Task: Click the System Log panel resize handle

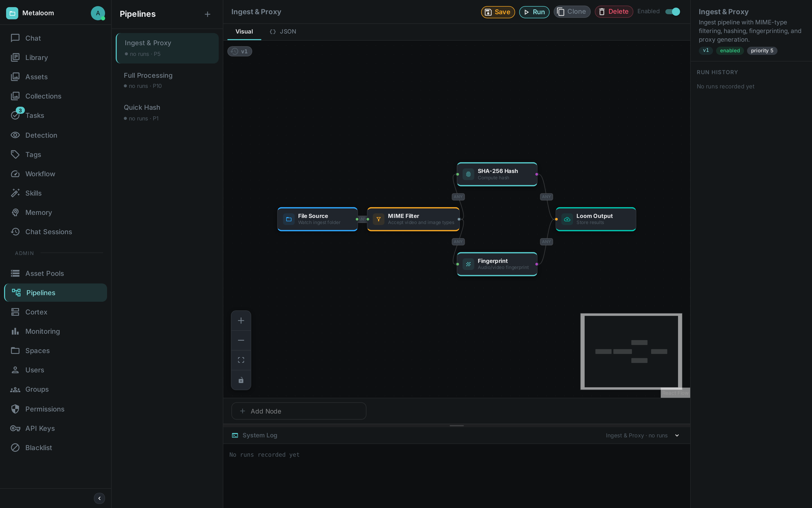Action: tap(456, 426)
